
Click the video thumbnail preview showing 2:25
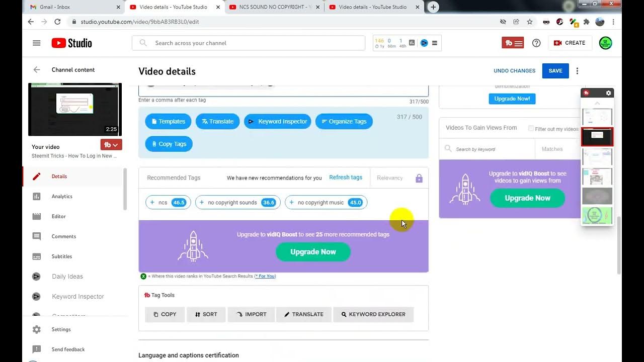(75, 110)
